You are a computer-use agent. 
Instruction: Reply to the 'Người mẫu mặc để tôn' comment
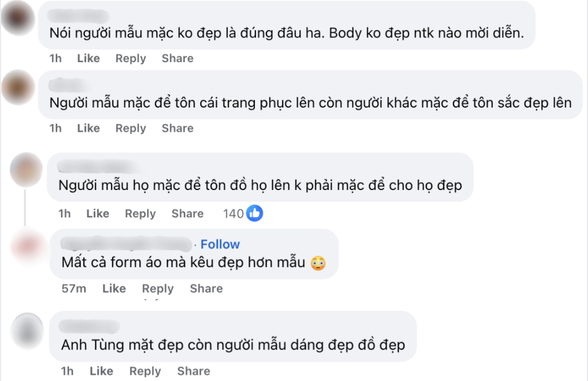(x=130, y=128)
